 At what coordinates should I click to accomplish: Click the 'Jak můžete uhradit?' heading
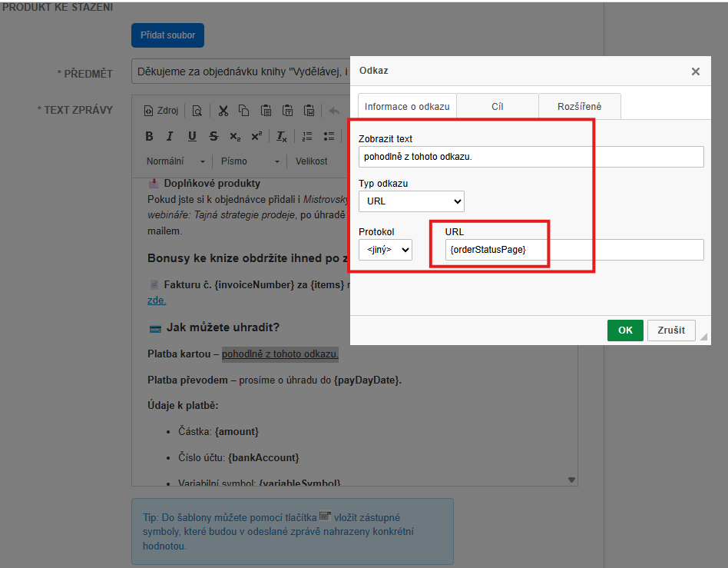click(x=223, y=327)
